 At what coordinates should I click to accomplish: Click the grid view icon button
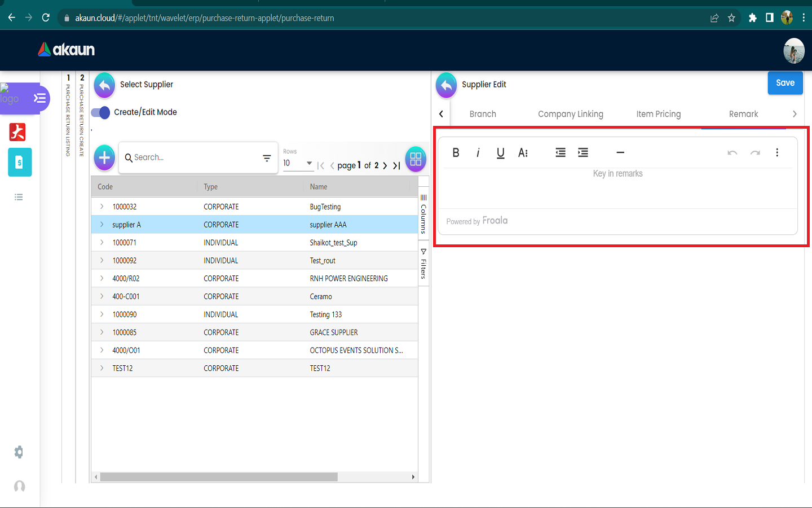coord(416,159)
